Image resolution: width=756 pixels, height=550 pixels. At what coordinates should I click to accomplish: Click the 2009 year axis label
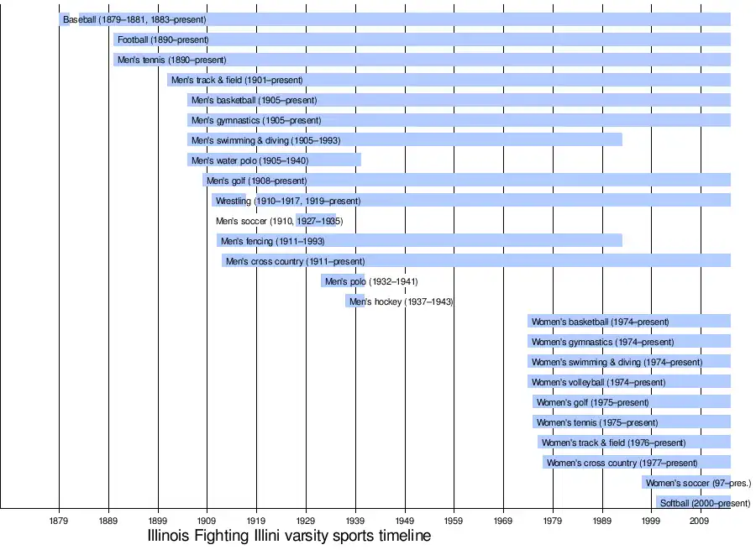(701, 521)
